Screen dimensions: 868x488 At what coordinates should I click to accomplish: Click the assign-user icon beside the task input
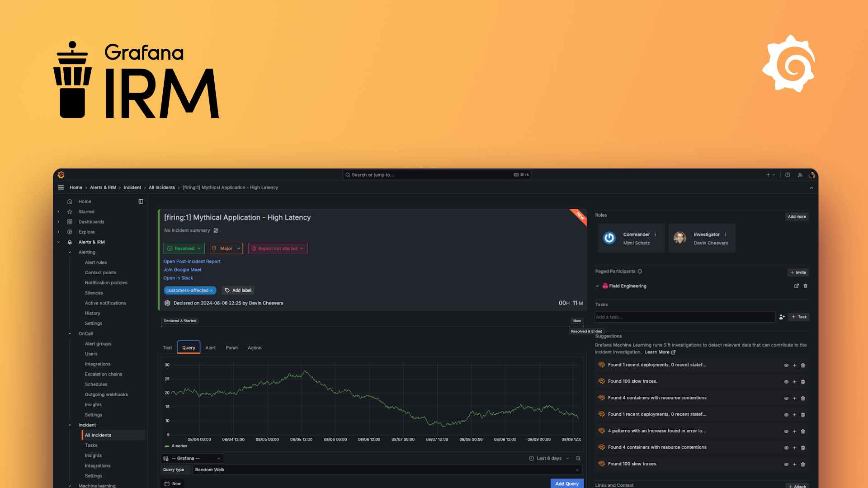(782, 317)
